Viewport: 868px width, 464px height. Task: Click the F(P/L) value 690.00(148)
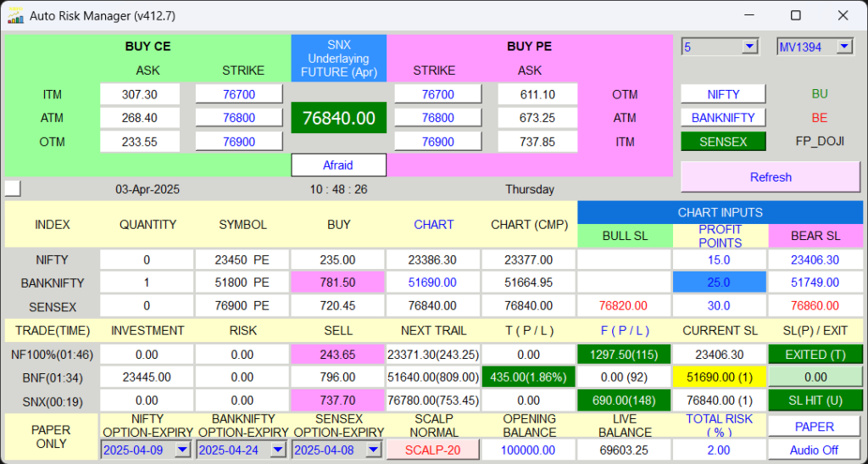click(x=624, y=401)
